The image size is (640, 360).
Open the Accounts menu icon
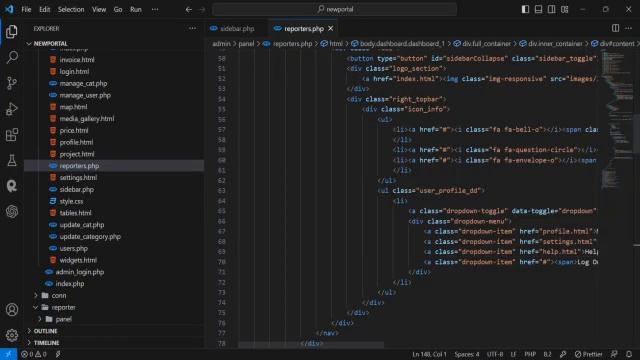click(x=12, y=309)
